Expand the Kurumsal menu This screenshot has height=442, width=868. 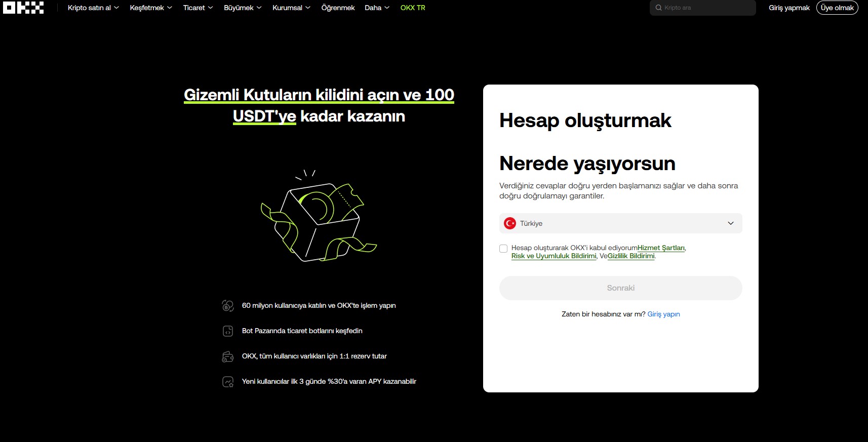291,8
